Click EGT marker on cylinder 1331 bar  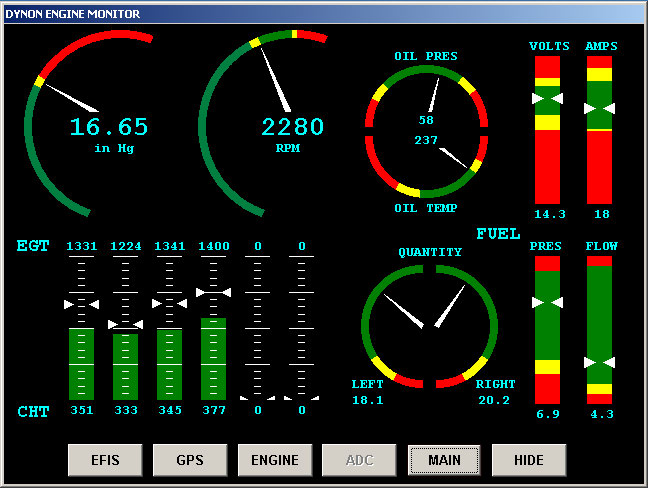(81, 305)
